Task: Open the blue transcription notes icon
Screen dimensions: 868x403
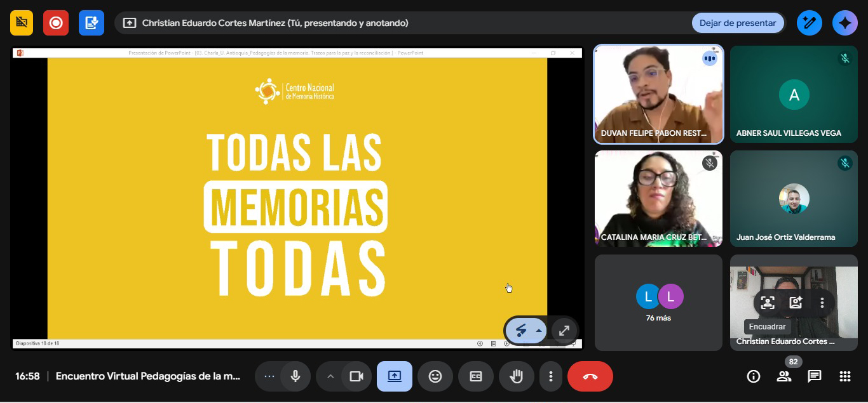Action: click(x=92, y=23)
